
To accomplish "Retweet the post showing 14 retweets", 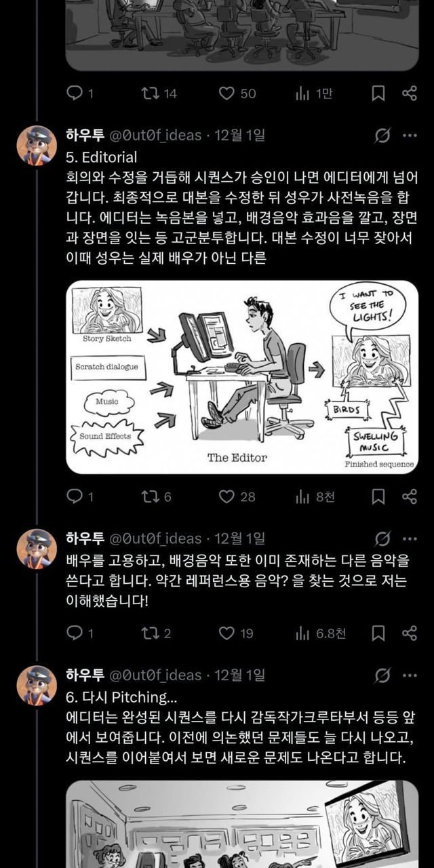I will [158, 94].
